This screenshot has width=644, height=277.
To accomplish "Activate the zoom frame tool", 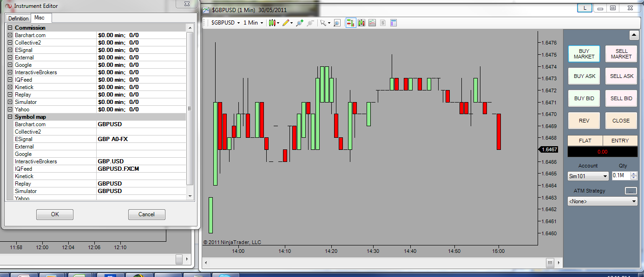I will (x=337, y=22).
